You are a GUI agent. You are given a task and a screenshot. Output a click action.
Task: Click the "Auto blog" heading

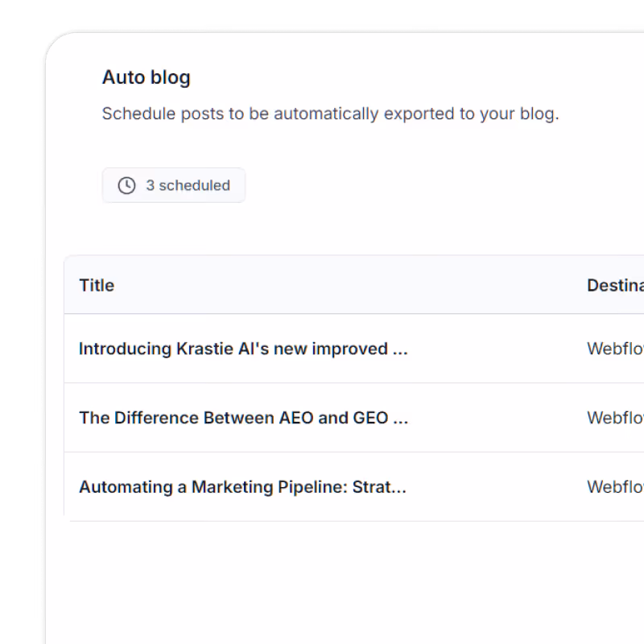146,77
